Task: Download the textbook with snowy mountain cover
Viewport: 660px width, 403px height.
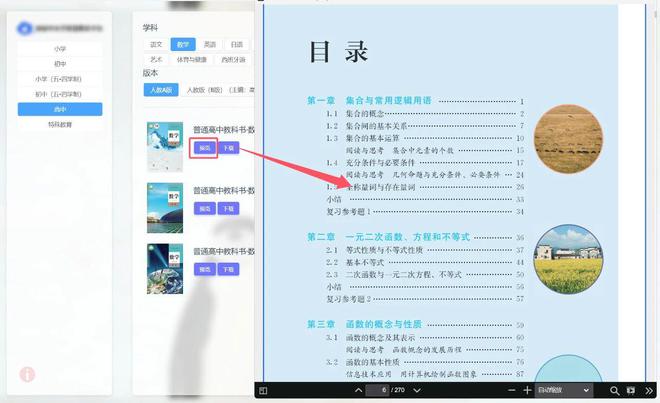Action: [229, 148]
